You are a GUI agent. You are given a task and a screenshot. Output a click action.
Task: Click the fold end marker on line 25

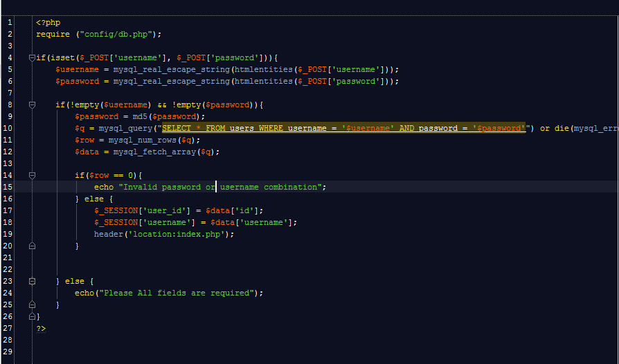pyautogui.click(x=32, y=304)
